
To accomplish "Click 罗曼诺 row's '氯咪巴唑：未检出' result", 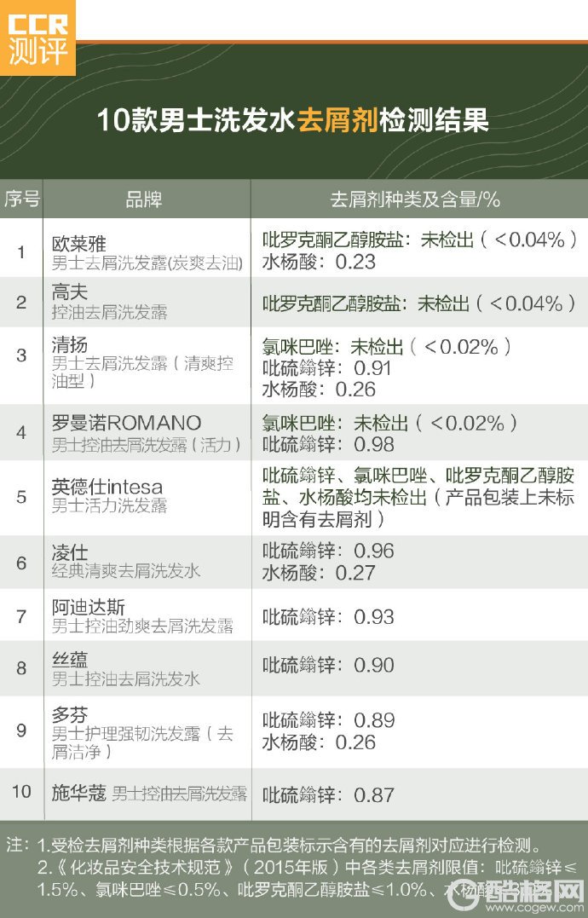I will (x=389, y=423).
